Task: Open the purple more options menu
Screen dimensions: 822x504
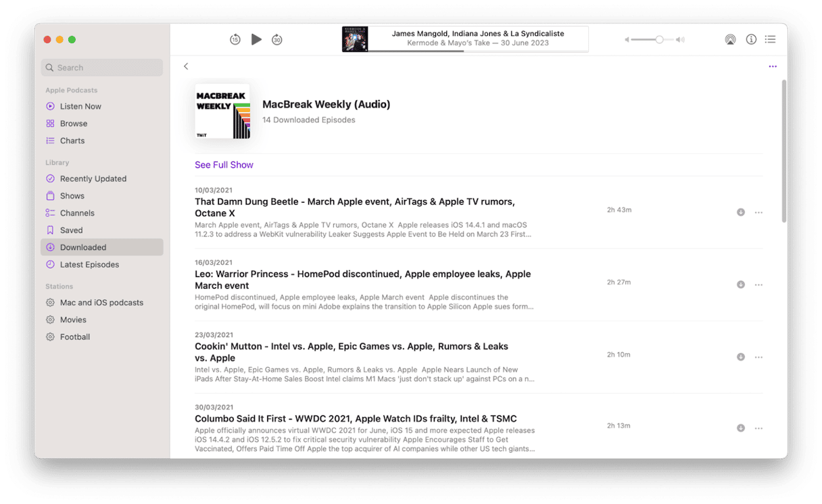Action: tap(773, 66)
